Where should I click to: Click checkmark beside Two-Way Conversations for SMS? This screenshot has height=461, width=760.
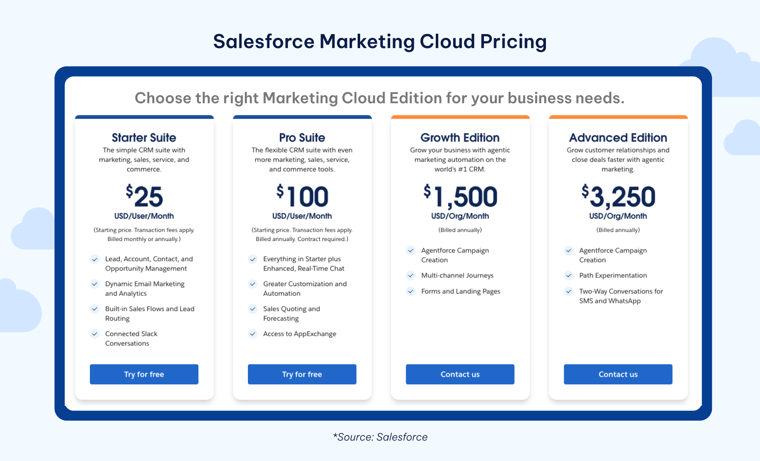[569, 291]
